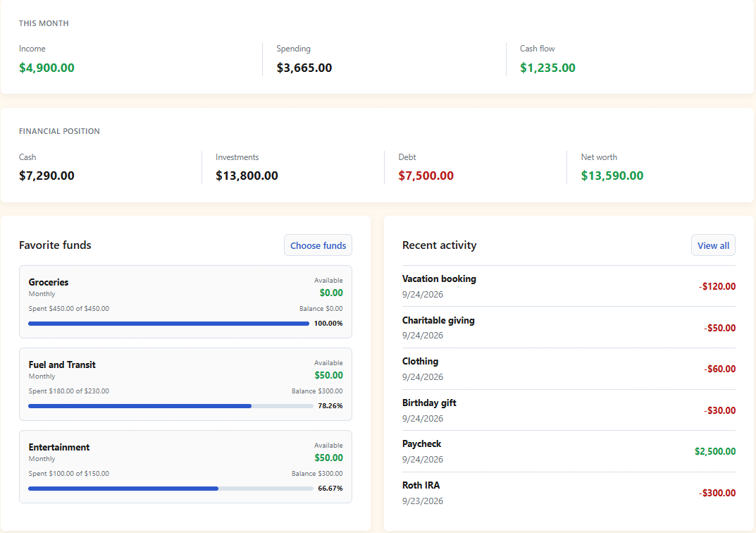The height and width of the screenshot is (533, 756).
Task: Click the Groceries available $0.00 value
Action: (331, 293)
